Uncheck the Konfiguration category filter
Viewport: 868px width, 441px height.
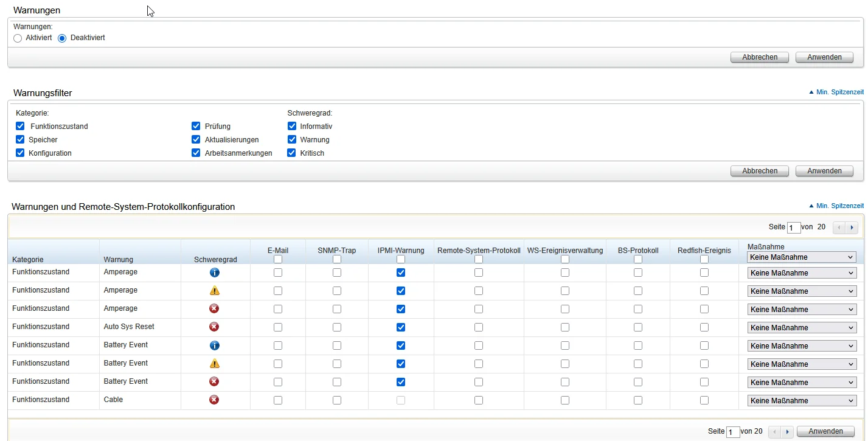20,153
